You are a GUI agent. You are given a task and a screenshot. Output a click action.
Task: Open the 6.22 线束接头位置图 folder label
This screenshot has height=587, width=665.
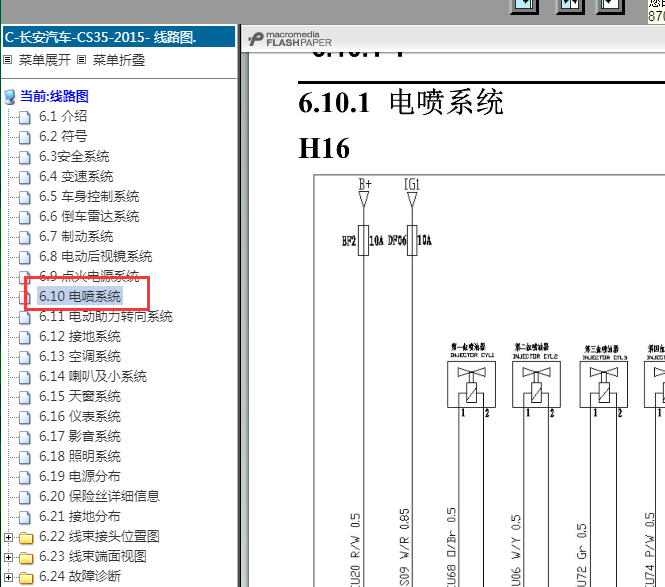[99, 536]
